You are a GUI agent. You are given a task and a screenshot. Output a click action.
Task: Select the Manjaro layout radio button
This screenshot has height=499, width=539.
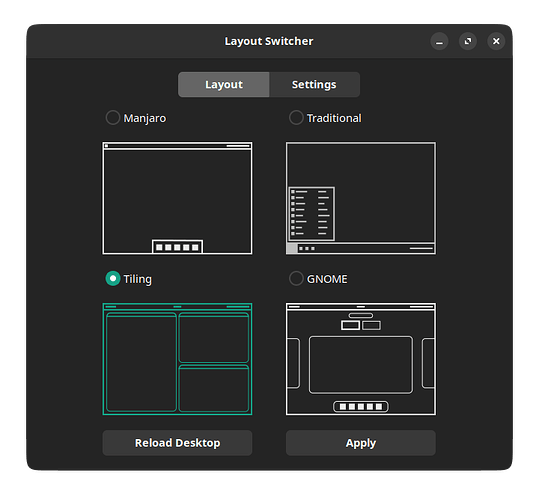113,118
